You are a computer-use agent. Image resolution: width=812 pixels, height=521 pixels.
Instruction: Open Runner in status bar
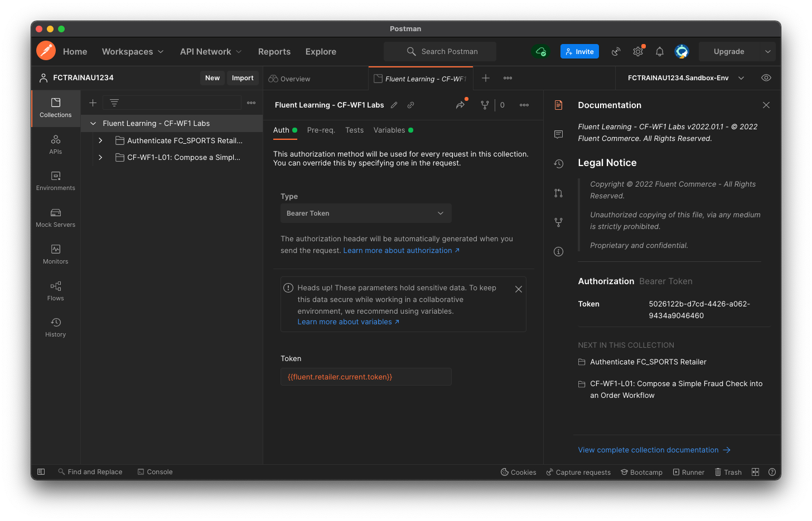[689, 472]
